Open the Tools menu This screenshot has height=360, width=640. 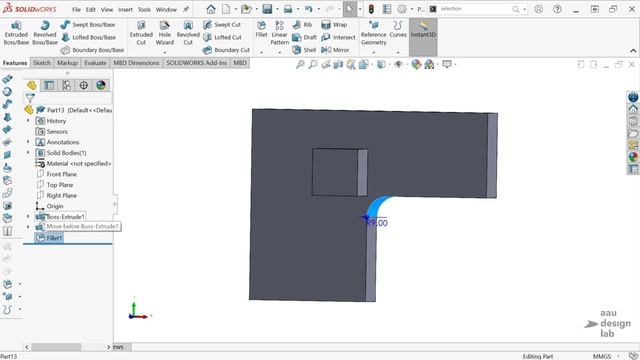click(144, 9)
